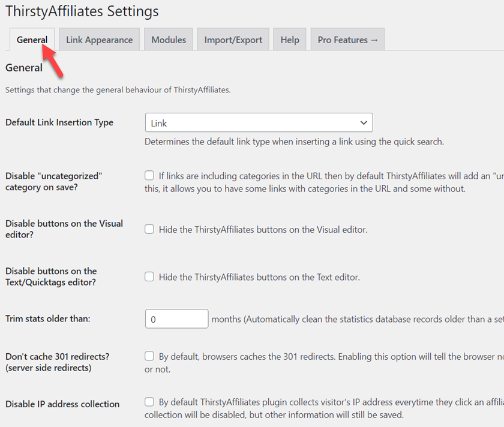
Task: Open the Modules tab
Action: pyautogui.click(x=169, y=40)
